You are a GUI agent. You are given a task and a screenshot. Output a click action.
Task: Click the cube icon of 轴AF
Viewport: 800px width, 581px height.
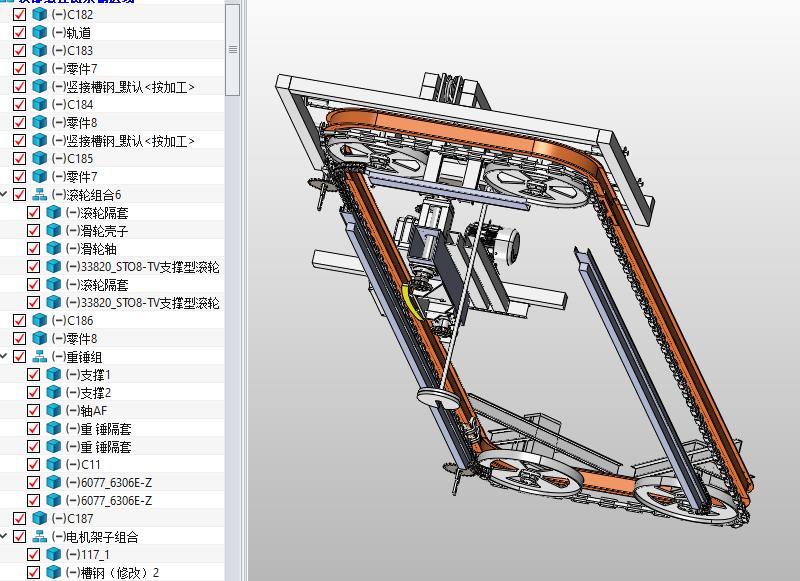pos(54,410)
